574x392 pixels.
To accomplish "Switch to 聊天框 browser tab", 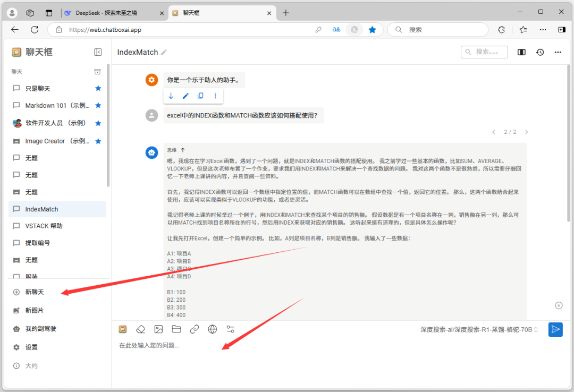I will pos(222,13).
